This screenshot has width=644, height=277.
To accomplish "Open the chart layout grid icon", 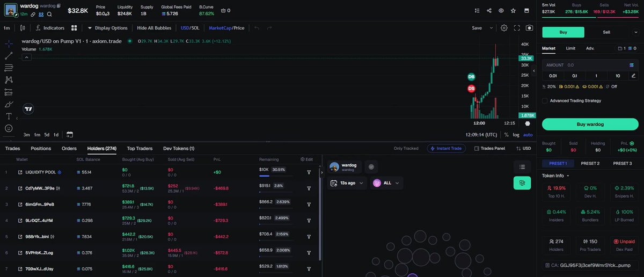I will tap(74, 28).
